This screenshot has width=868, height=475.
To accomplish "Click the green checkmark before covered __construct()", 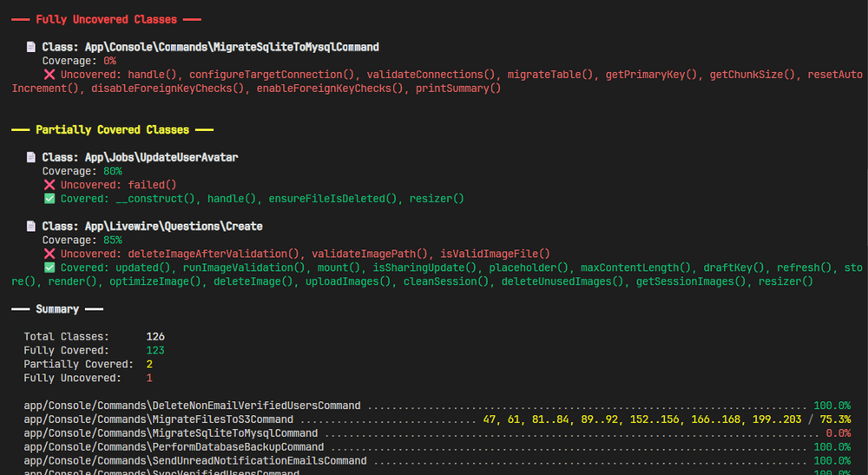I will 49,199.
